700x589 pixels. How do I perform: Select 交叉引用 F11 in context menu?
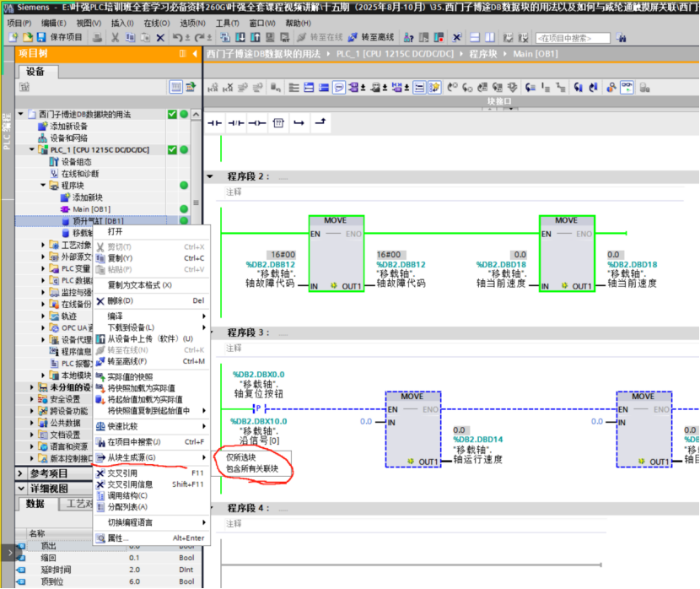152,473
